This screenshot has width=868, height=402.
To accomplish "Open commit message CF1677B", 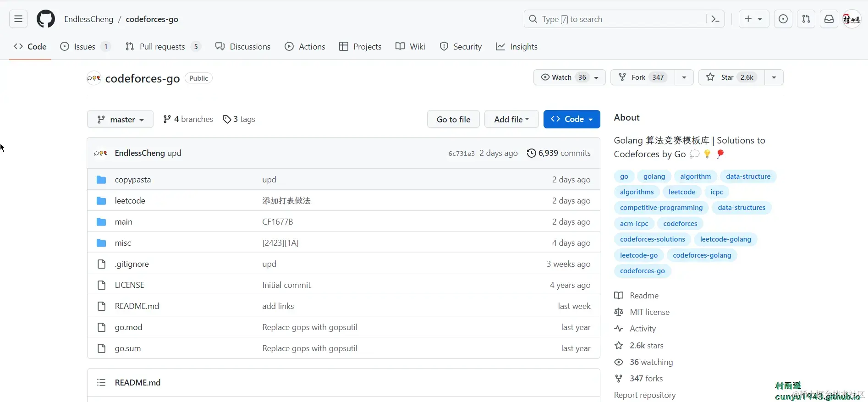I will click(x=278, y=222).
